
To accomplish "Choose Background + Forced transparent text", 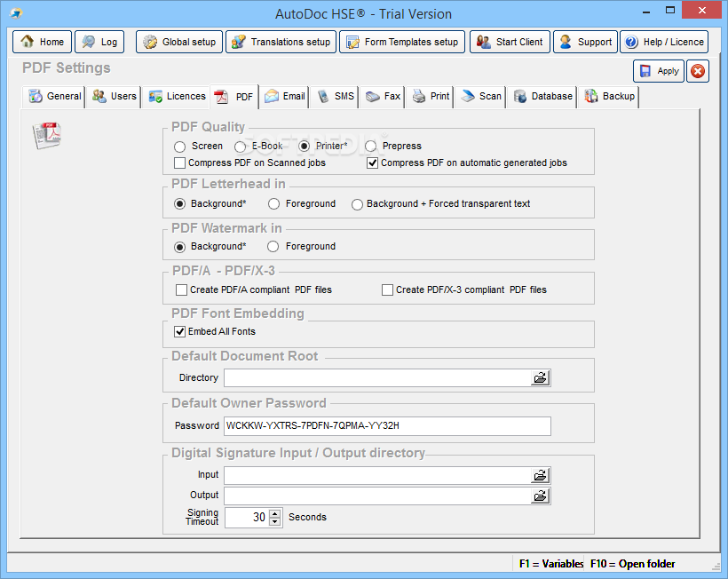I will click(357, 204).
